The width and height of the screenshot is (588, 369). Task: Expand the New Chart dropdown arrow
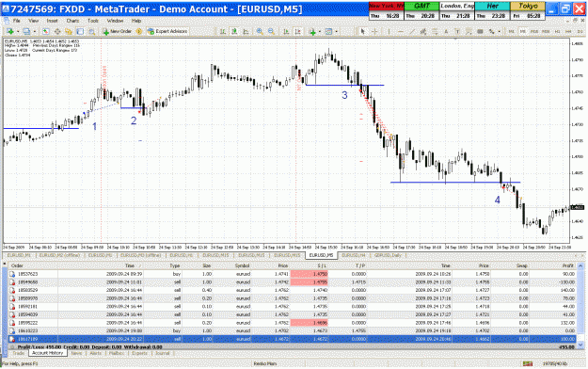click(x=18, y=31)
